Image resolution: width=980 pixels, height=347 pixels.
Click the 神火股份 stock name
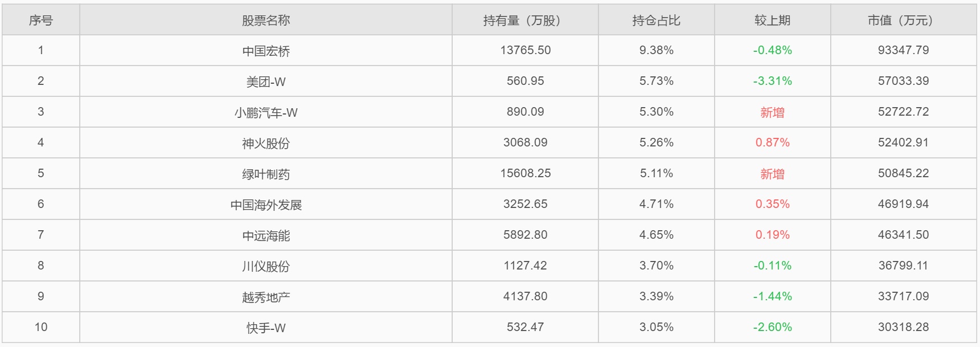[266, 144]
